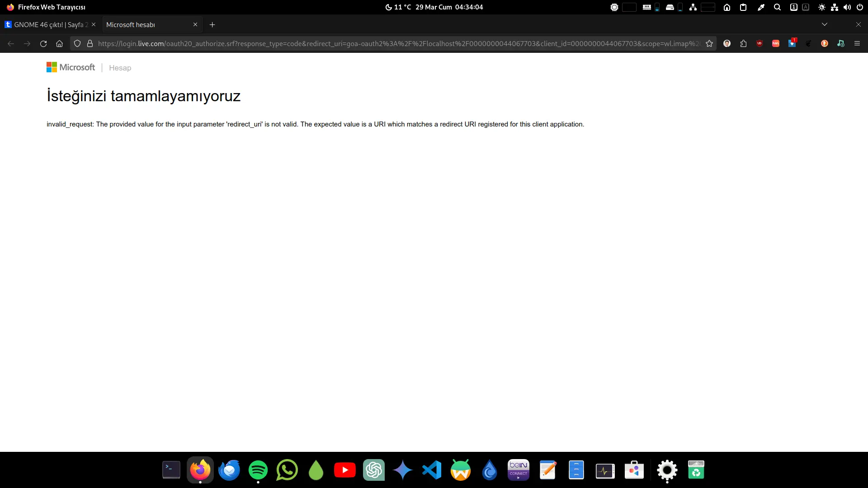
Task: Open a new browser tab
Action: 212,24
